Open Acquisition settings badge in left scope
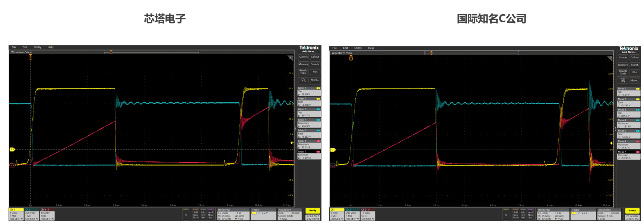 pyautogui.click(x=289, y=215)
